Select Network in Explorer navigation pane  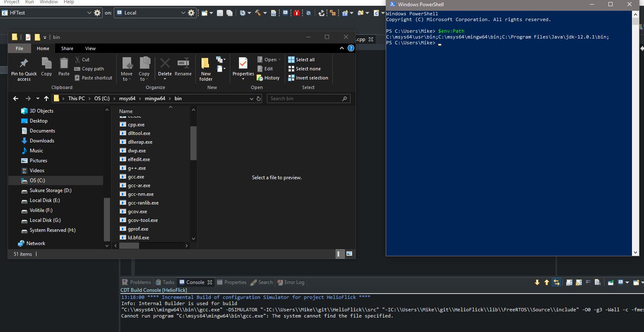coord(36,243)
